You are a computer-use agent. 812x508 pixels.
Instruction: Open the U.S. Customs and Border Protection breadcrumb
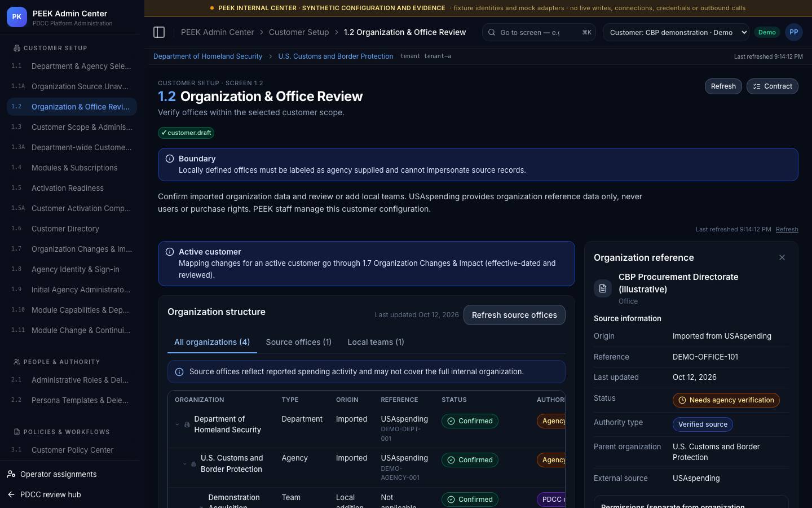pyautogui.click(x=336, y=56)
